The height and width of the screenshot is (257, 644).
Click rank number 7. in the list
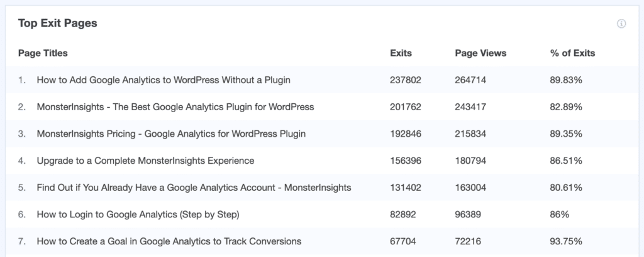tap(22, 241)
